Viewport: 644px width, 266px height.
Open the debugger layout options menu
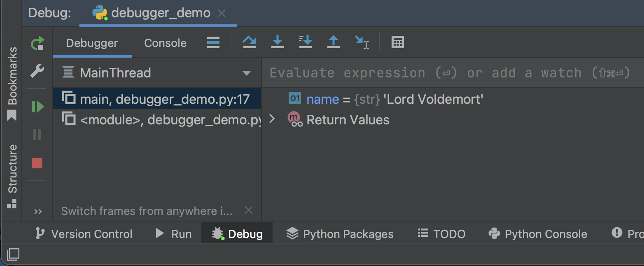pos(213,42)
